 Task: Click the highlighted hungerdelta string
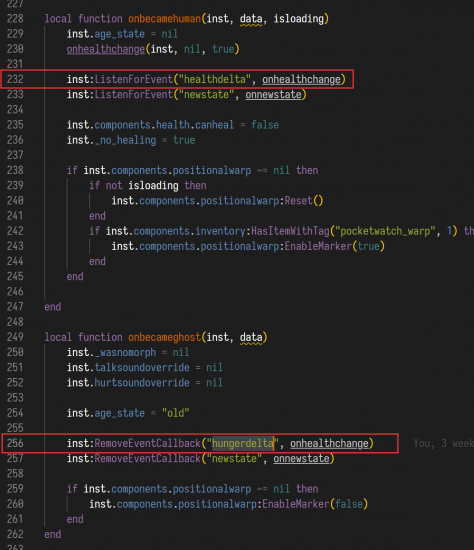pos(243,443)
